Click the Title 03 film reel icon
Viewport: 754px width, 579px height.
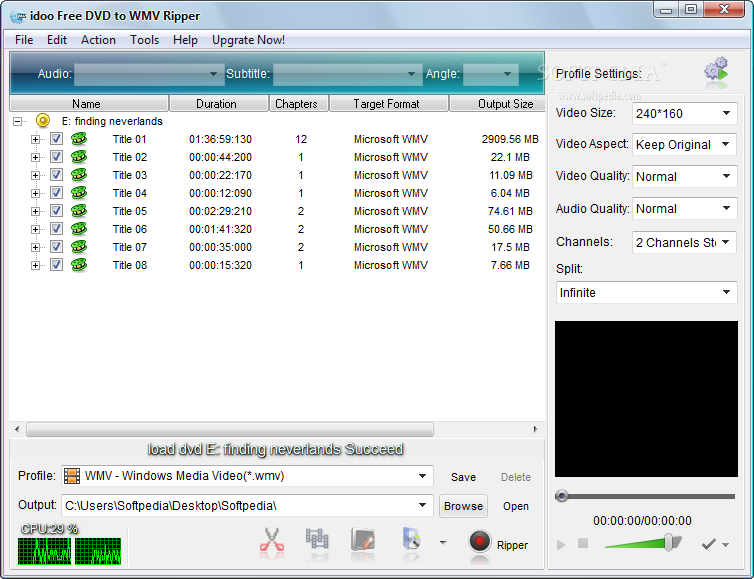(79, 175)
